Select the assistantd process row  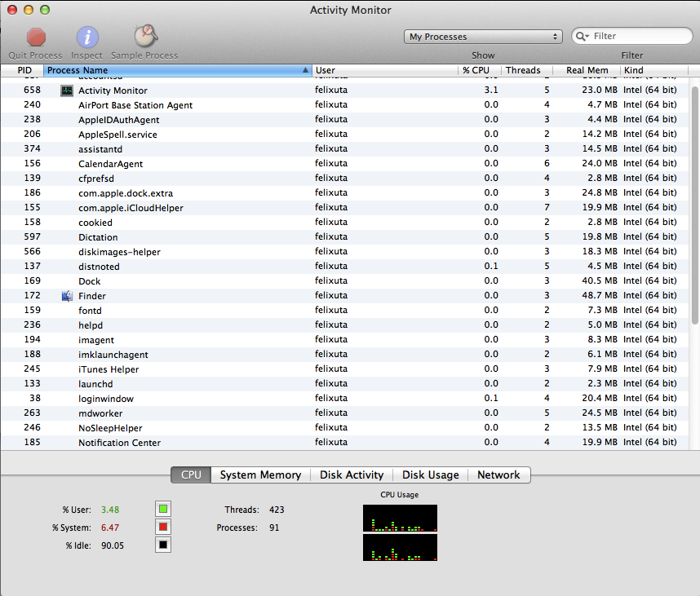point(344,149)
